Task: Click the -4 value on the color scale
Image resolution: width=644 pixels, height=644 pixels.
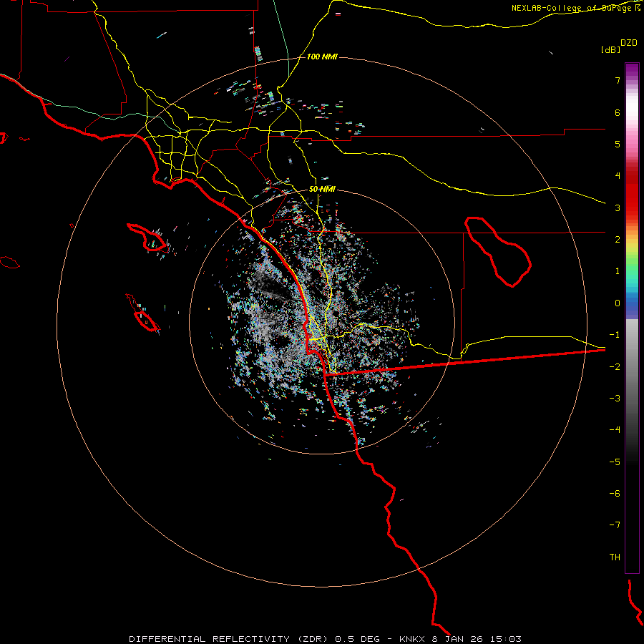Action: (615, 429)
